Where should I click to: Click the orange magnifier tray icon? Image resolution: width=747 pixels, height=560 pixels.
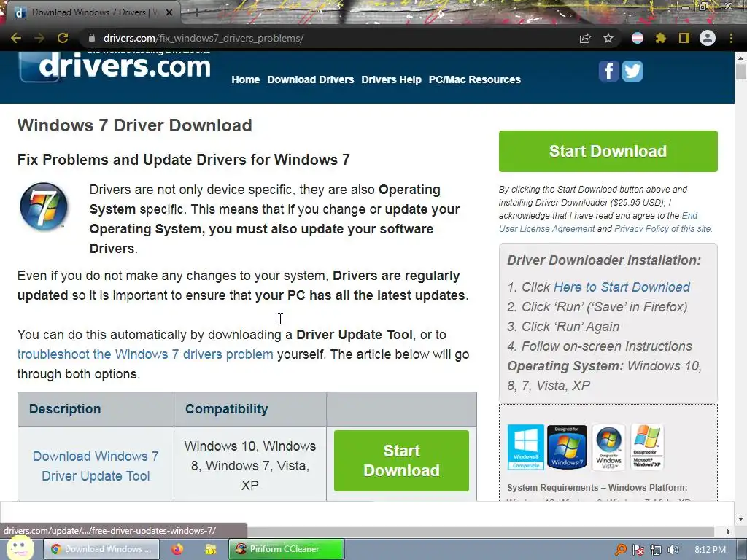click(620, 550)
